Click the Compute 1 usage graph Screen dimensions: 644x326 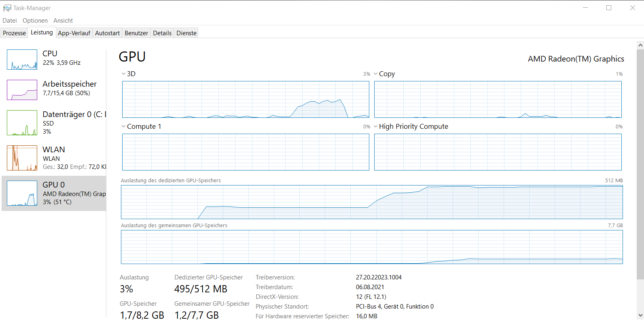click(246, 152)
